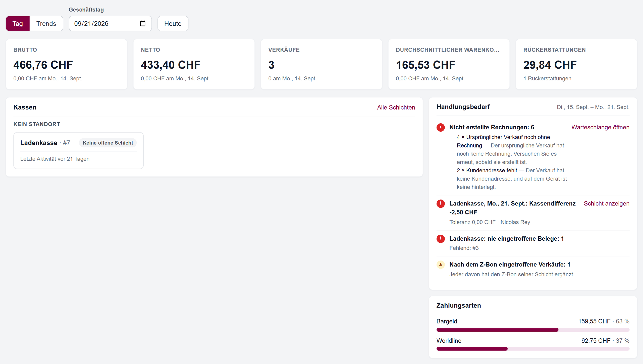Image resolution: width=643 pixels, height=364 pixels.
Task: Open the Alle Schichten link
Action: tap(396, 107)
